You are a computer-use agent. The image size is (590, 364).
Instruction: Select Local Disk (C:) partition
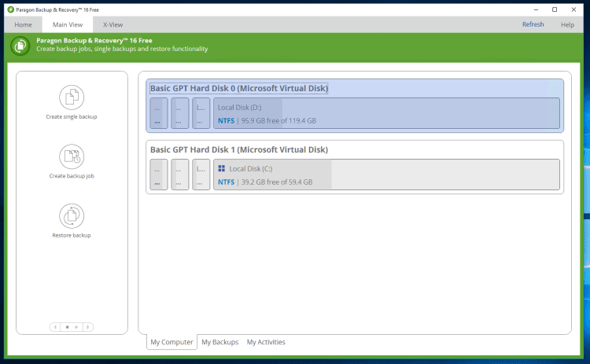(x=386, y=175)
